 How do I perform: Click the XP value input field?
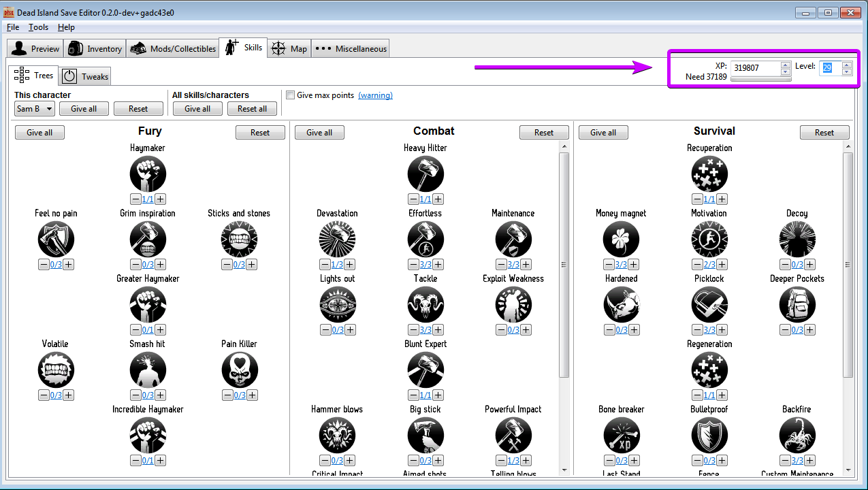click(756, 68)
